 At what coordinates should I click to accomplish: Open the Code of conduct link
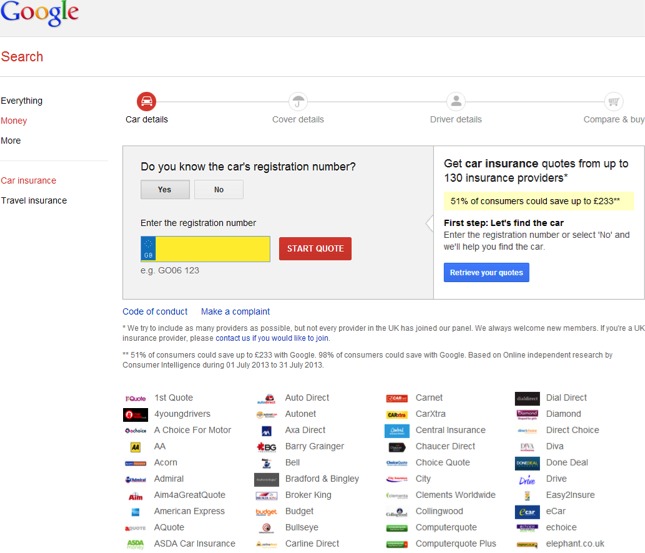point(155,311)
